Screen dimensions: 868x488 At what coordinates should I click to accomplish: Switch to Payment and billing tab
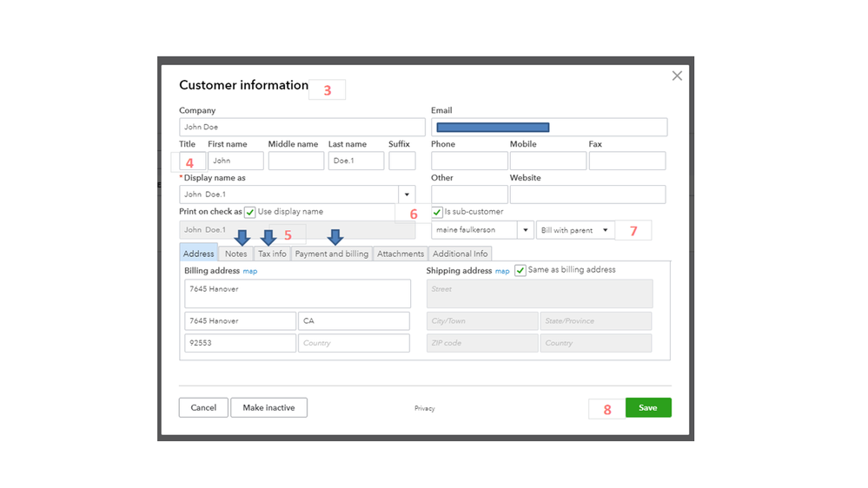point(332,254)
